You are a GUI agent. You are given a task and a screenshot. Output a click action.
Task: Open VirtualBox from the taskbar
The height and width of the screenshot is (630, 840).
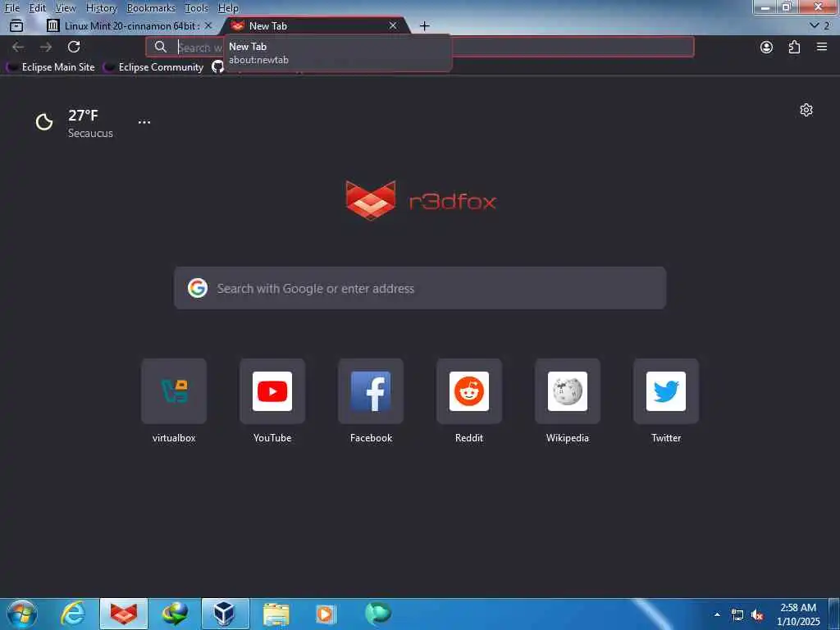click(x=225, y=614)
